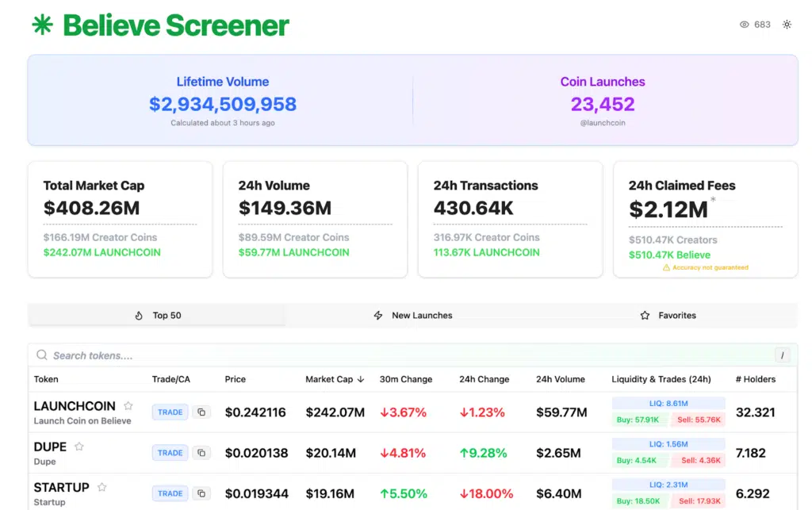This screenshot has width=812, height=510.
Task: Click LAUNCHCOIN LIQ: 8.61M badge
Action: pos(668,404)
